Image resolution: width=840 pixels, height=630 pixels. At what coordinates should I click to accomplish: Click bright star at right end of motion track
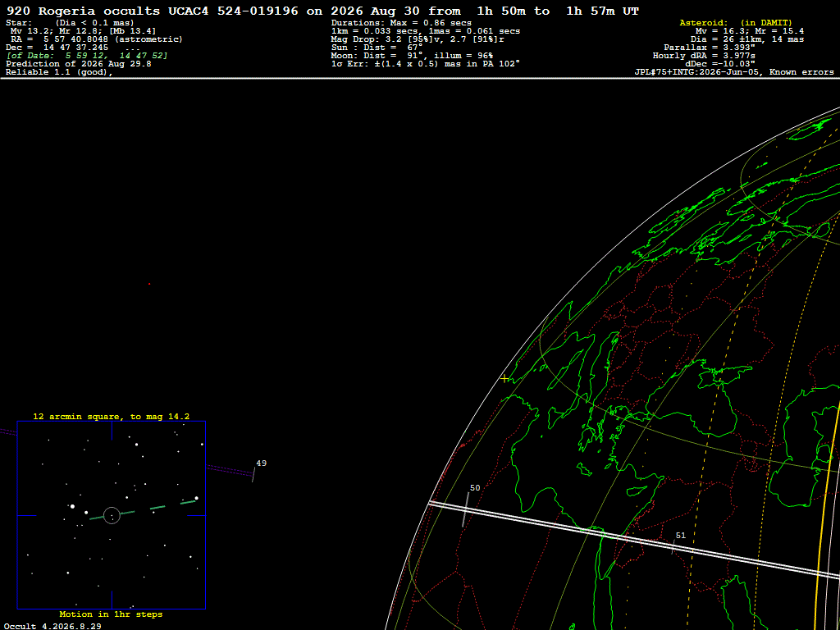[197, 498]
